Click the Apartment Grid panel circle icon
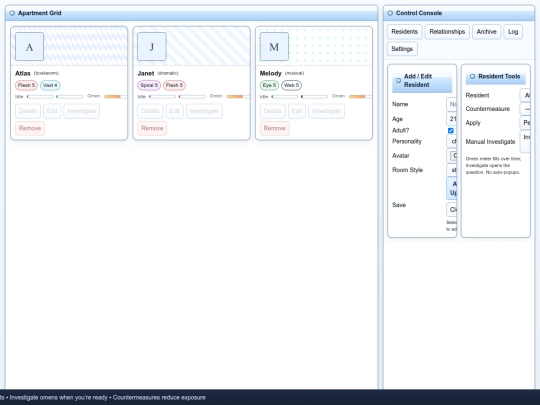The image size is (540, 405). pyautogui.click(x=12, y=13)
